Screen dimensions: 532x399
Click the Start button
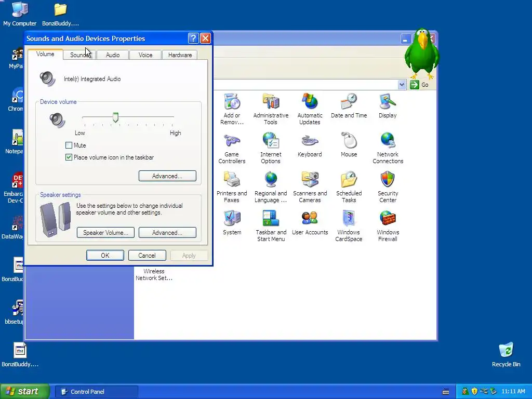(25, 392)
